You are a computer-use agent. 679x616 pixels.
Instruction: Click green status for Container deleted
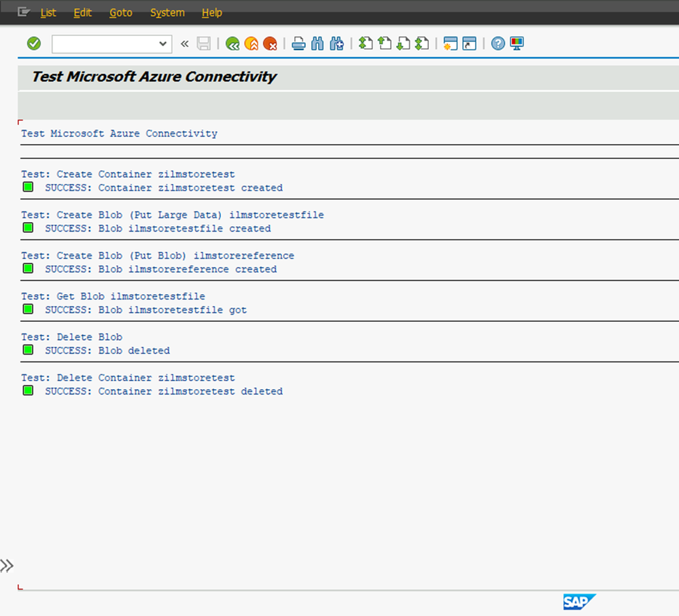pyautogui.click(x=28, y=391)
